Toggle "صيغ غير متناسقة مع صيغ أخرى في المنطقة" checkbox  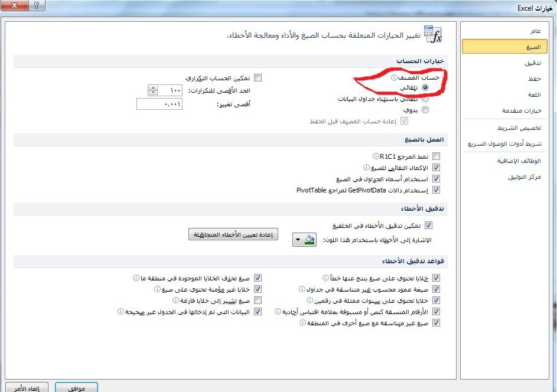[x=437, y=323]
